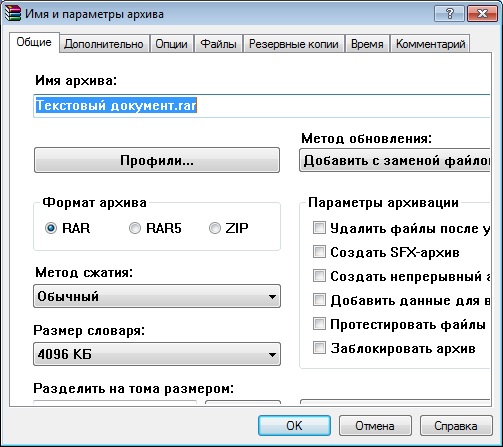Click the WinRAR books icon in title bar
Viewport: 503px width, 447px height.
(13, 14)
